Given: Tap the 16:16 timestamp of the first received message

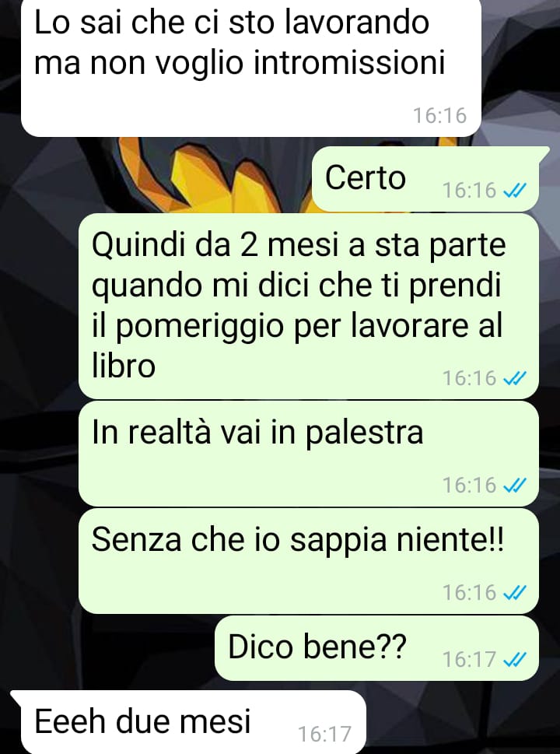Looking at the screenshot, I should tap(439, 116).
